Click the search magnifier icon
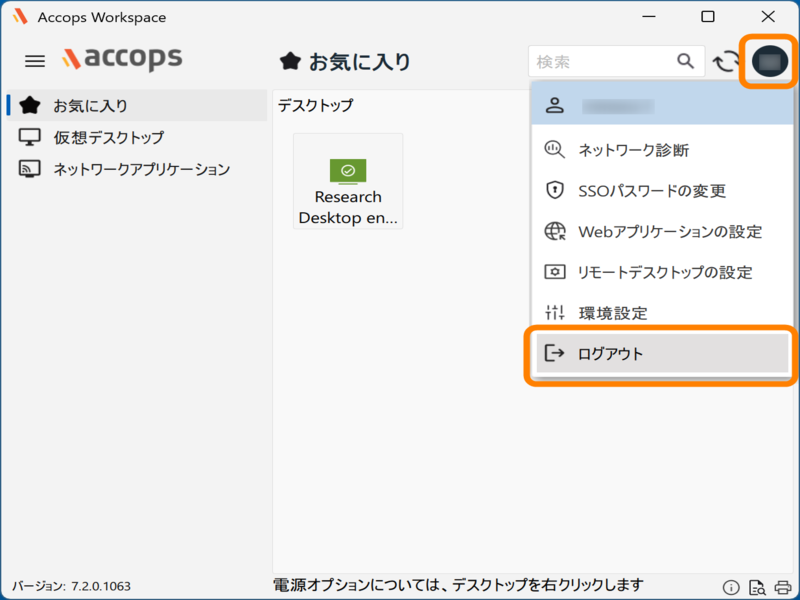 click(685, 61)
